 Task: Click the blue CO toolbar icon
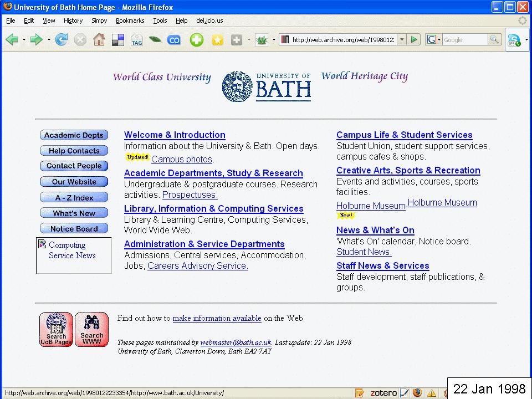[x=174, y=40]
